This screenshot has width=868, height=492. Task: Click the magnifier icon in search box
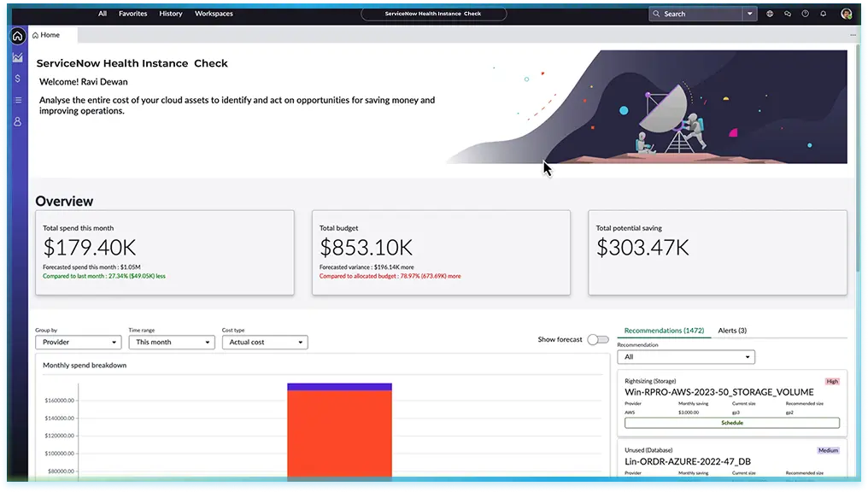[656, 14]
